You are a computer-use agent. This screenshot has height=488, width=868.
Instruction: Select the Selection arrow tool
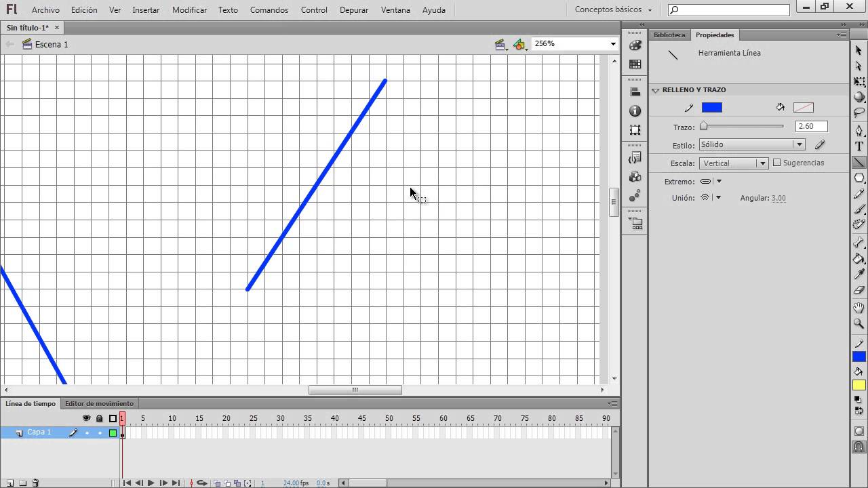(859, 51)
